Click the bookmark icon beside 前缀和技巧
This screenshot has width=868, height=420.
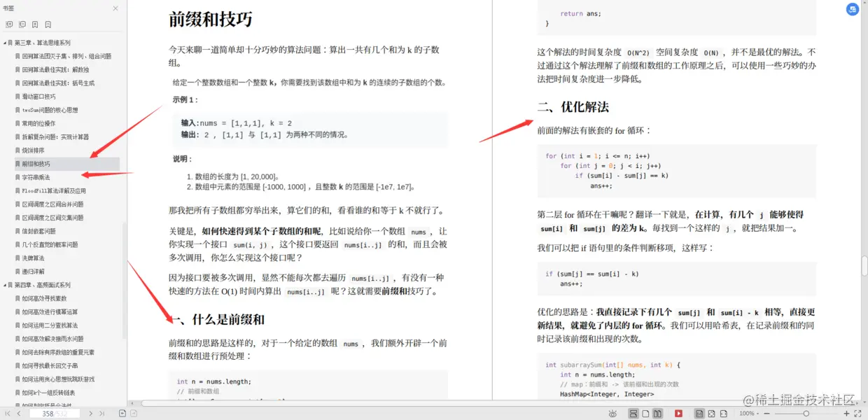(x=17, y=164)
